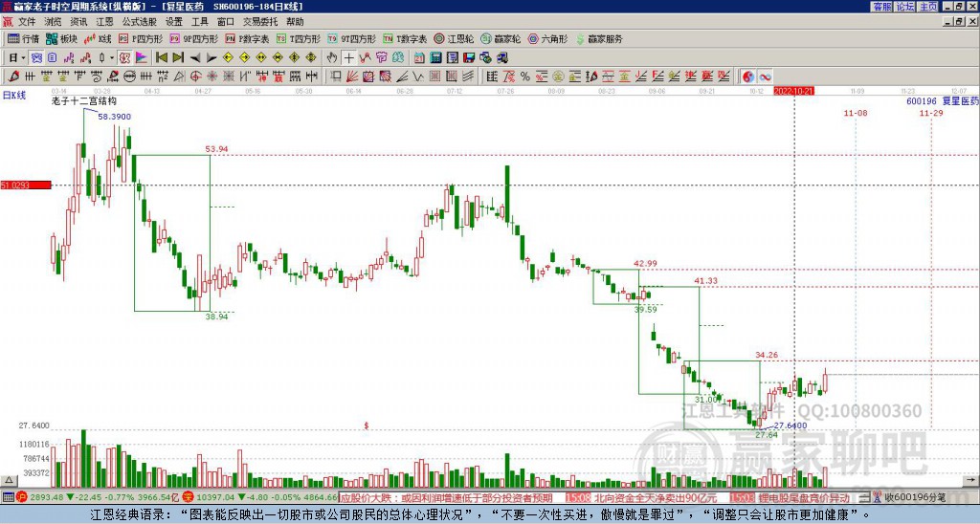Click the 11-08 date label
This screenshot has width=980, height=524.
coord(855,113)
